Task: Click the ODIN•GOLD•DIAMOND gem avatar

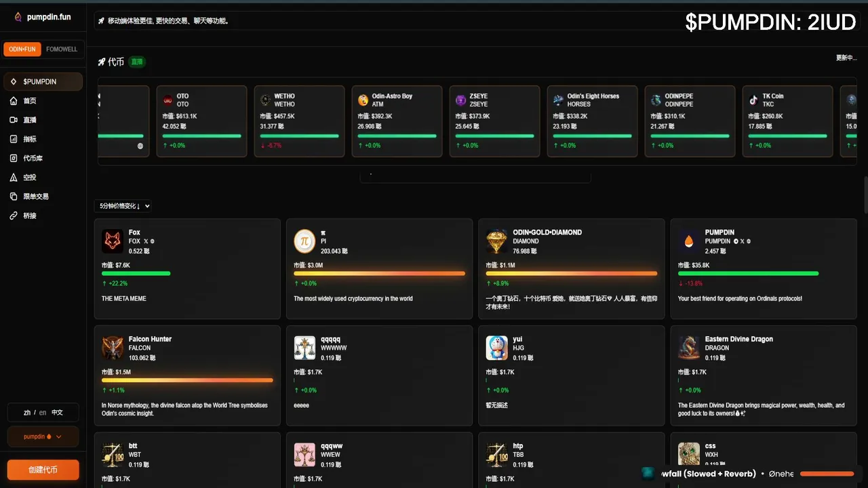Action: (497, 241)
